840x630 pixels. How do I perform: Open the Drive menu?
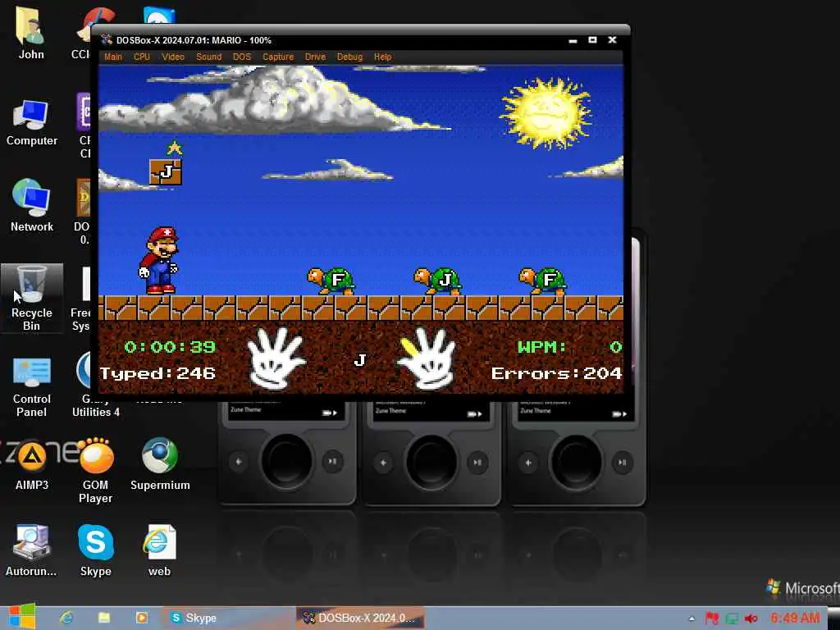pyautogui.click(x=315, y=57)
